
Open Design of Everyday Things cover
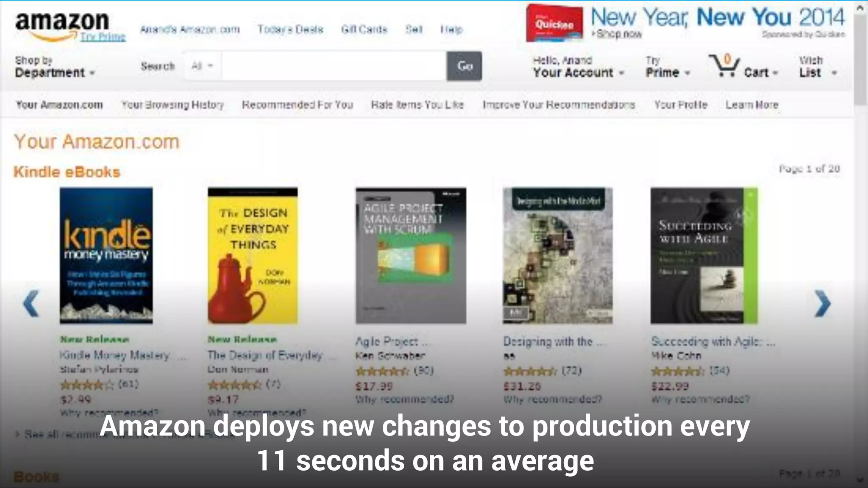tap(253, 255)
